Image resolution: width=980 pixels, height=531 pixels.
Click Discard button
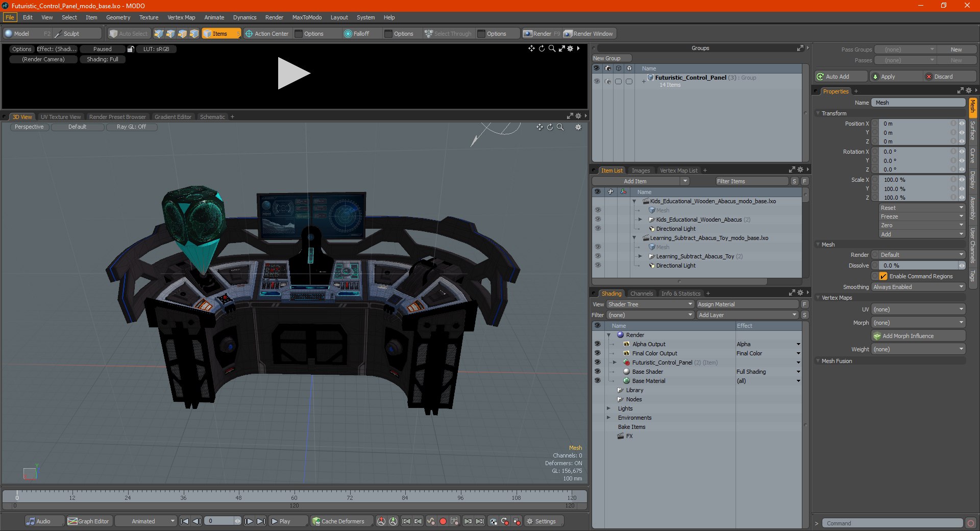950,77
